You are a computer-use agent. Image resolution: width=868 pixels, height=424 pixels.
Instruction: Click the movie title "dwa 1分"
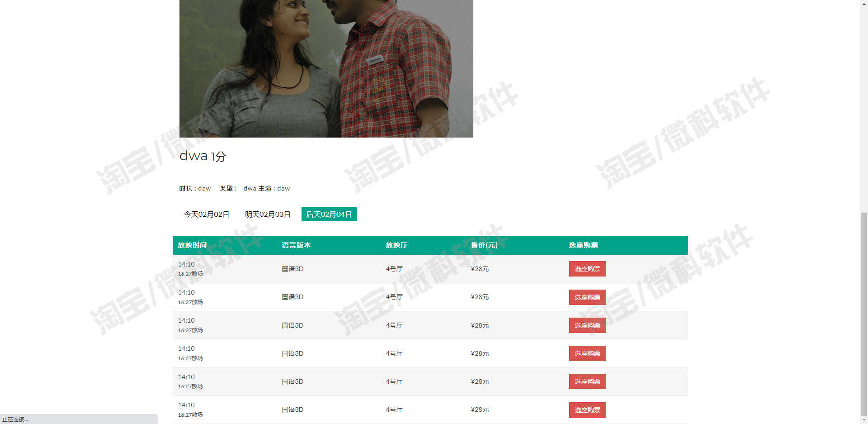(x=203, y=156)
